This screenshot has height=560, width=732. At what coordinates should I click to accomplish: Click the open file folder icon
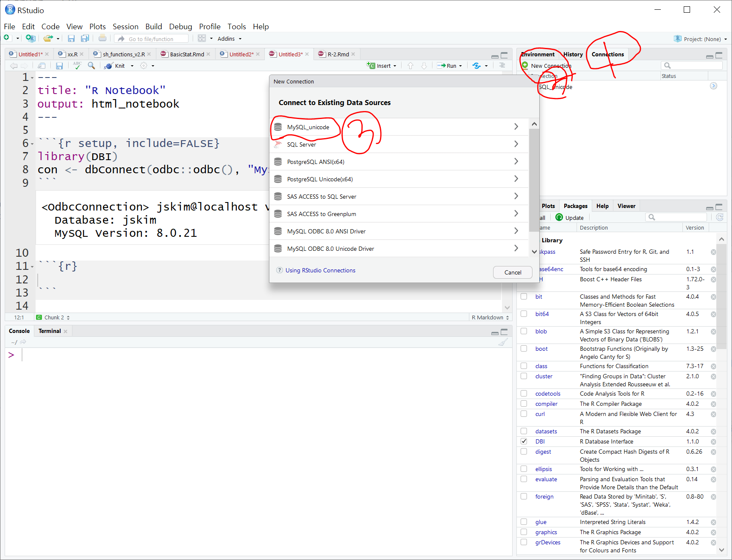[48, 39]
